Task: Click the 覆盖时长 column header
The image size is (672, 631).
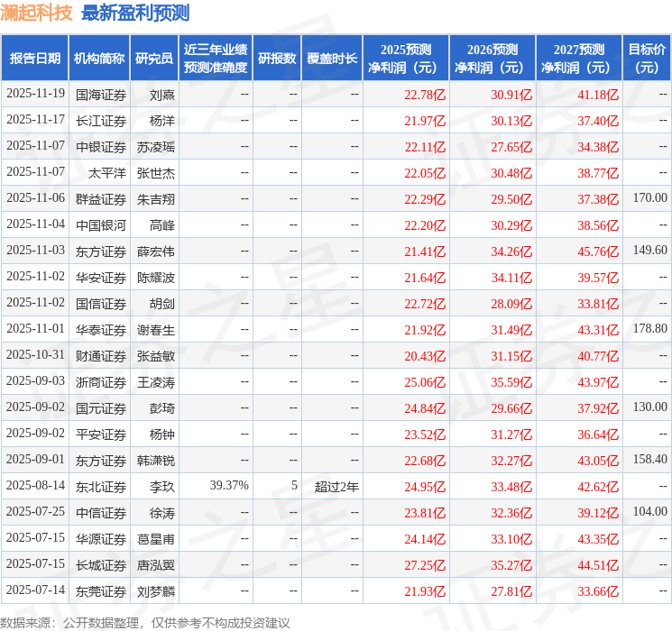Action: coord(332,59)
